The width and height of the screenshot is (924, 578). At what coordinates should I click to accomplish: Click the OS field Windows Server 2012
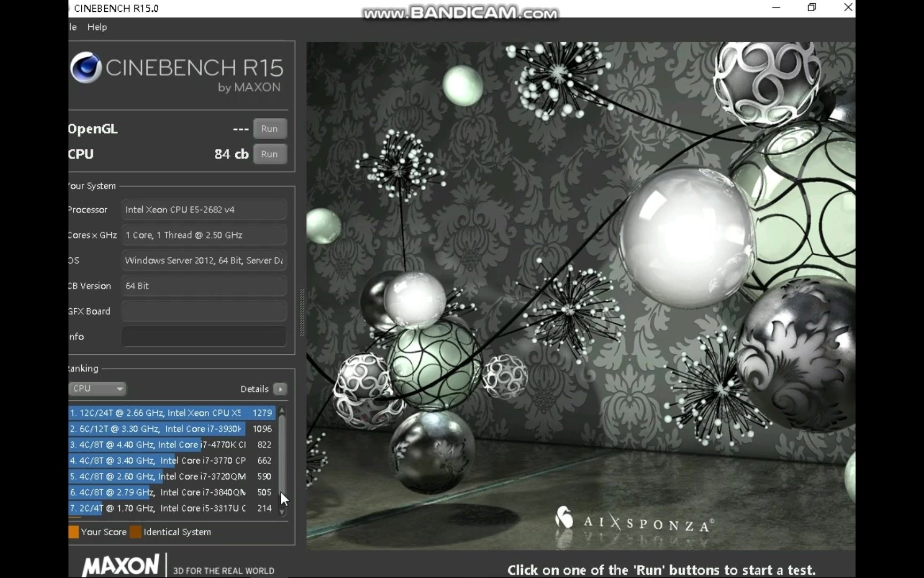point(204,261)
